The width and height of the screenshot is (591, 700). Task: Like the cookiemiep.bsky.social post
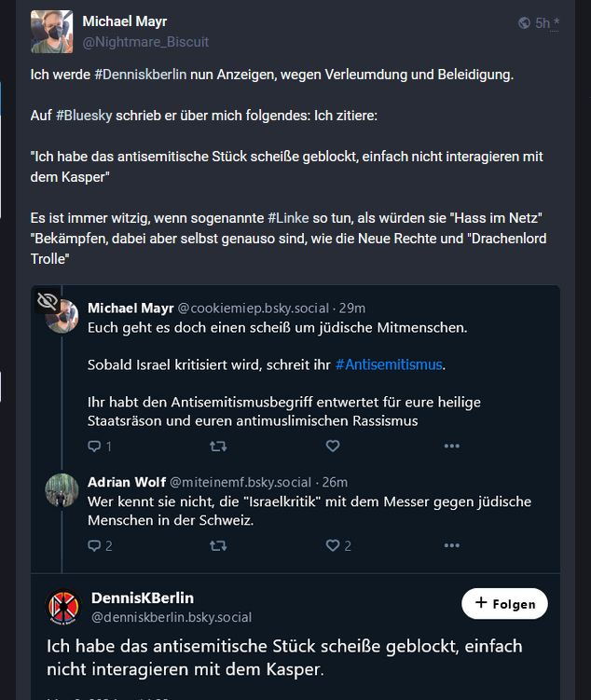click(x=333, y=446)
